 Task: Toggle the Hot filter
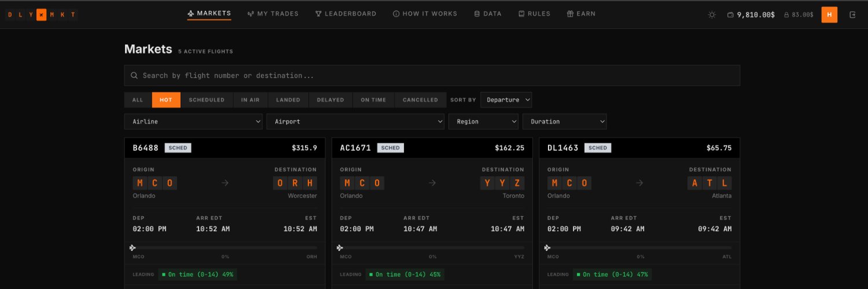[x=166, y=100]
